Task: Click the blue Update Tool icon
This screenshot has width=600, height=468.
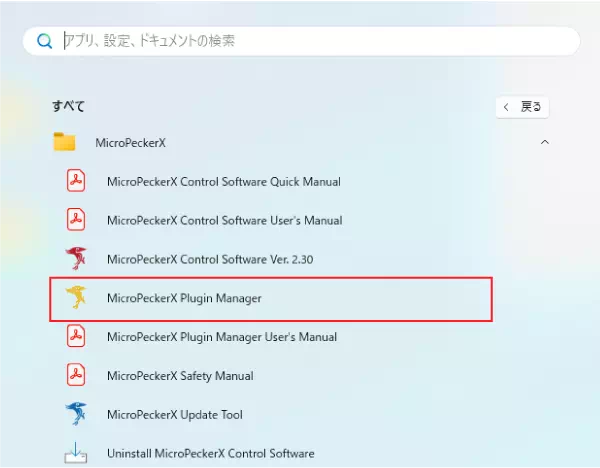Action: (x=76, y=414)
